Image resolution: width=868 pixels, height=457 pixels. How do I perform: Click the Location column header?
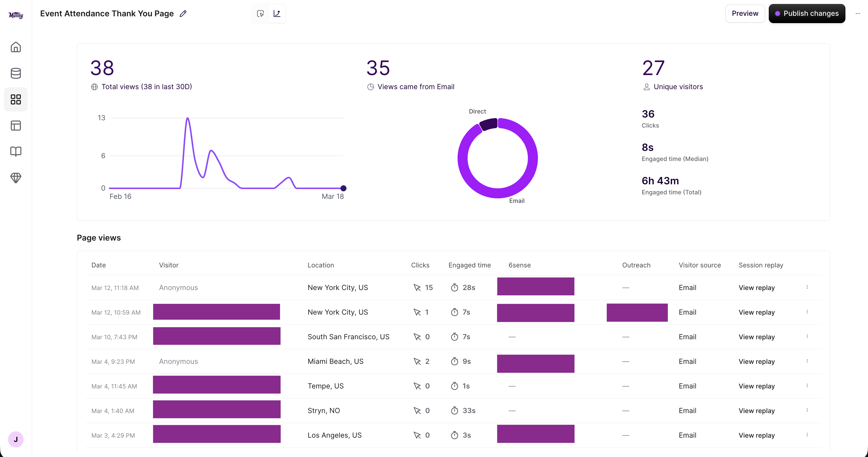point(321,265)
